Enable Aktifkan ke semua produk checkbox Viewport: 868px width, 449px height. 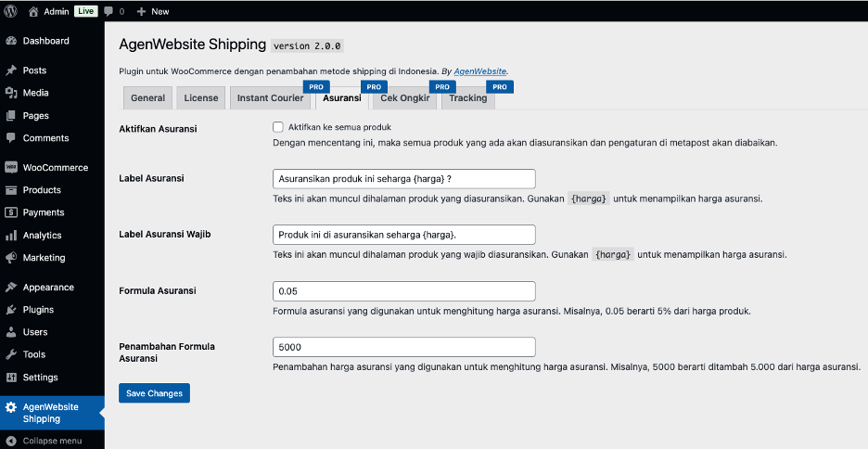[x=278, y=127]
